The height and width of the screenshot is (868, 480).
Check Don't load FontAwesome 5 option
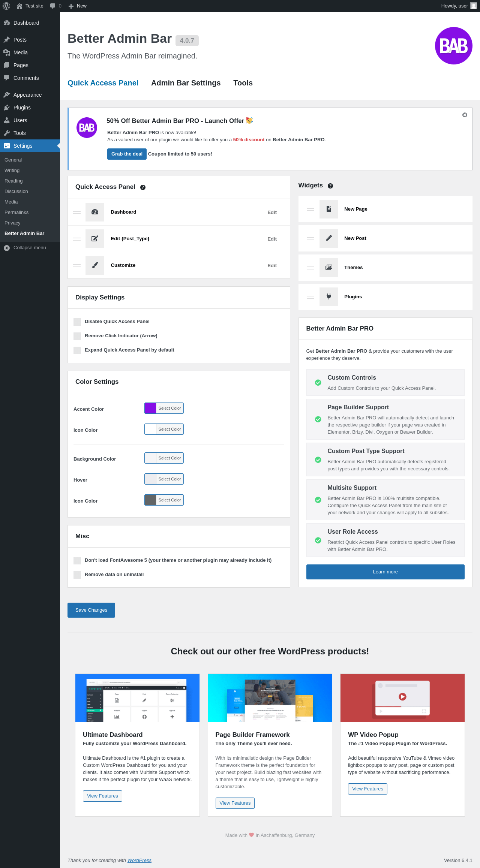pyautogui.click(x=77, y=561)
